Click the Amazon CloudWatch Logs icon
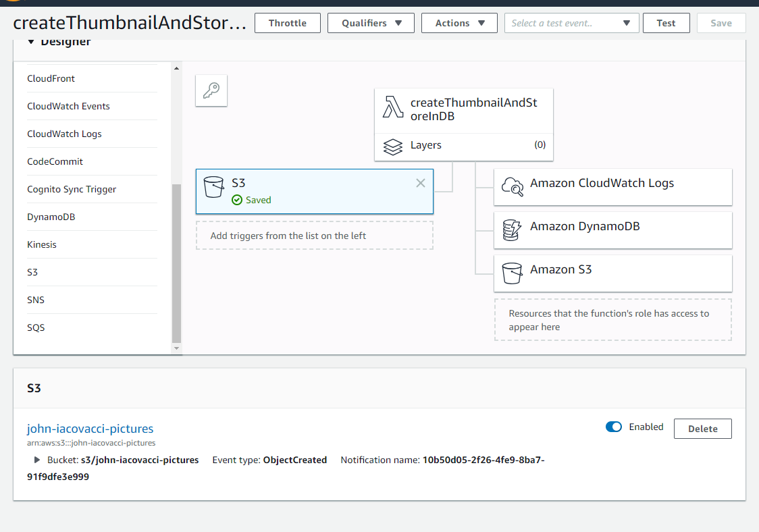759x532 pixels. (512, 187)
